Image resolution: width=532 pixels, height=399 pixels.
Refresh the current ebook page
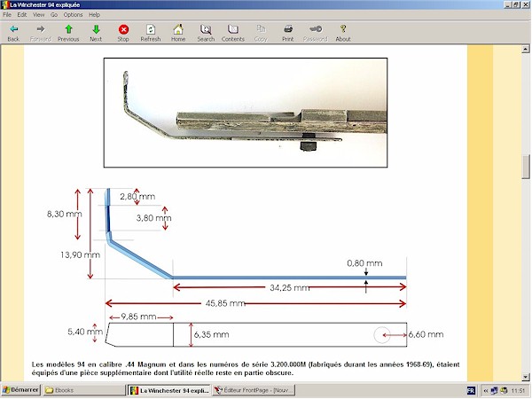coord(151,29)
